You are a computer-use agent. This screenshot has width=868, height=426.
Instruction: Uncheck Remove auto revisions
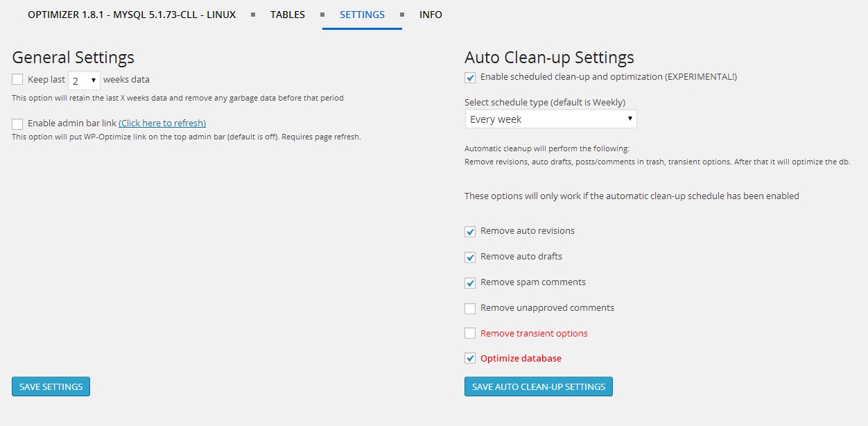point(470,232)
